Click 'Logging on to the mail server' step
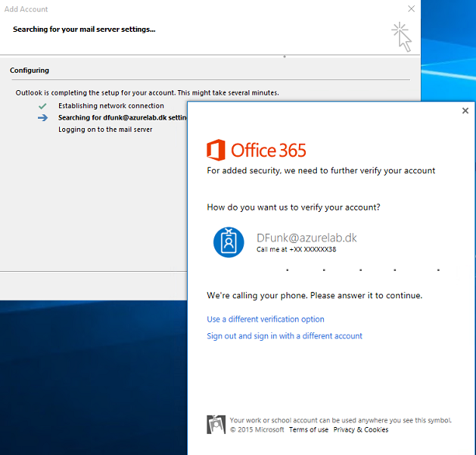The height and width of the screenshot is (455, 476). 106,130
